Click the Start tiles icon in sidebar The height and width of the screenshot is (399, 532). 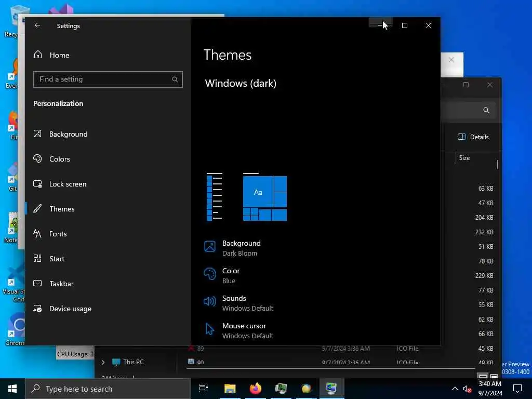point(37,259)
